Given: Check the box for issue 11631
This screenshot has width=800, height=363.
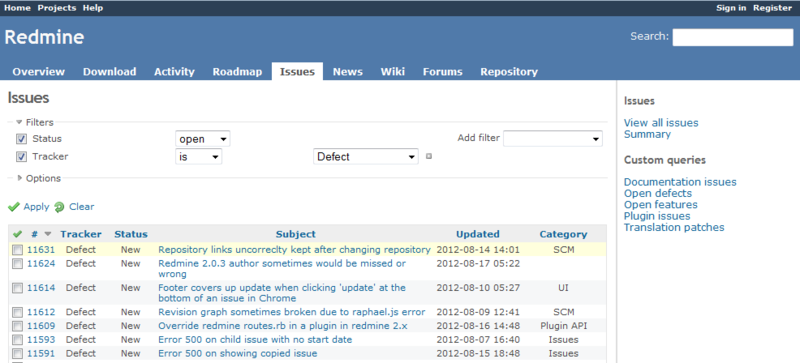Looking at the screenshot, I should pos(18,250).
